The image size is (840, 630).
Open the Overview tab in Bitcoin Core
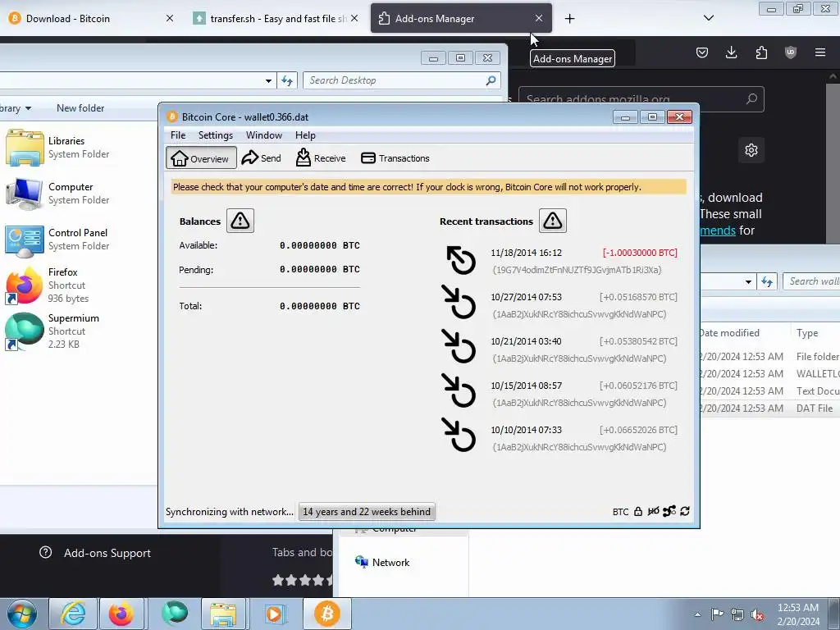point(201,158)
